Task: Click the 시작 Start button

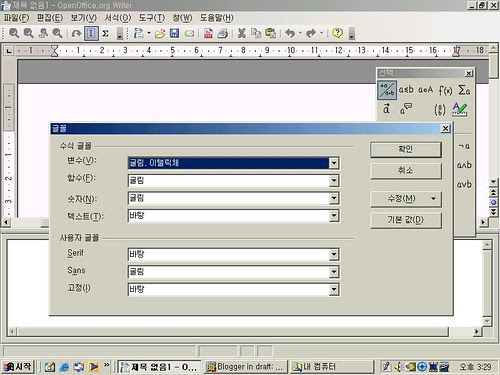Action: click(x=18, y=367)
